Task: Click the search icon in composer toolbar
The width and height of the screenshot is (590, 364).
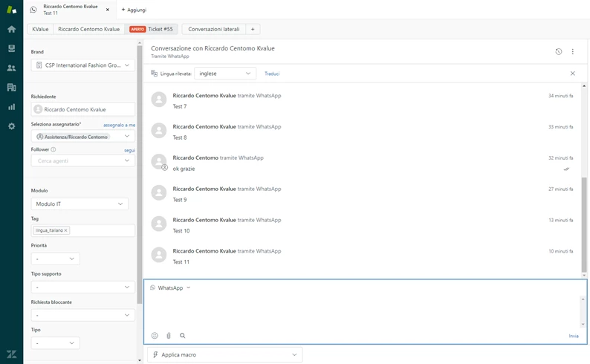Action: coord(183,336)
